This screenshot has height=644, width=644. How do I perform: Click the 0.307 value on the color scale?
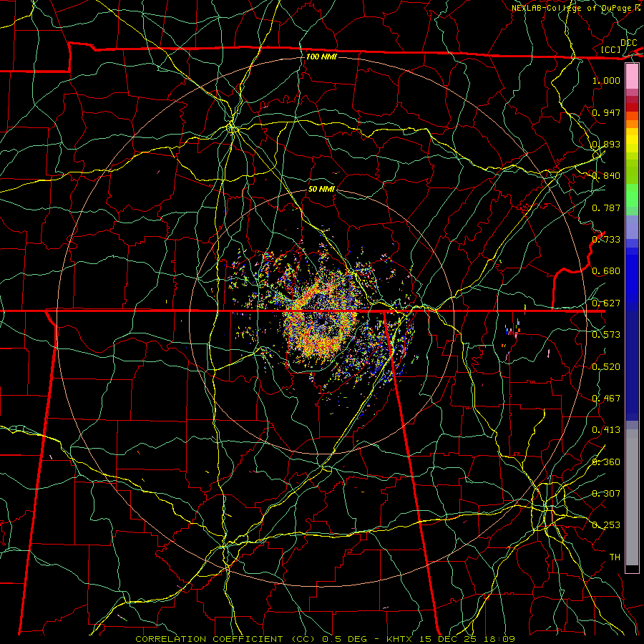[606, 494]
